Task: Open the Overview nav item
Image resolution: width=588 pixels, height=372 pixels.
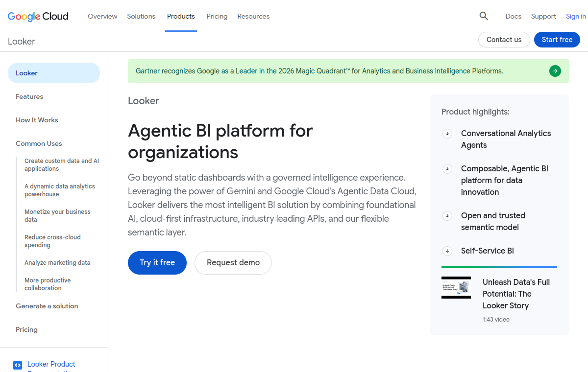Action: 102,16
